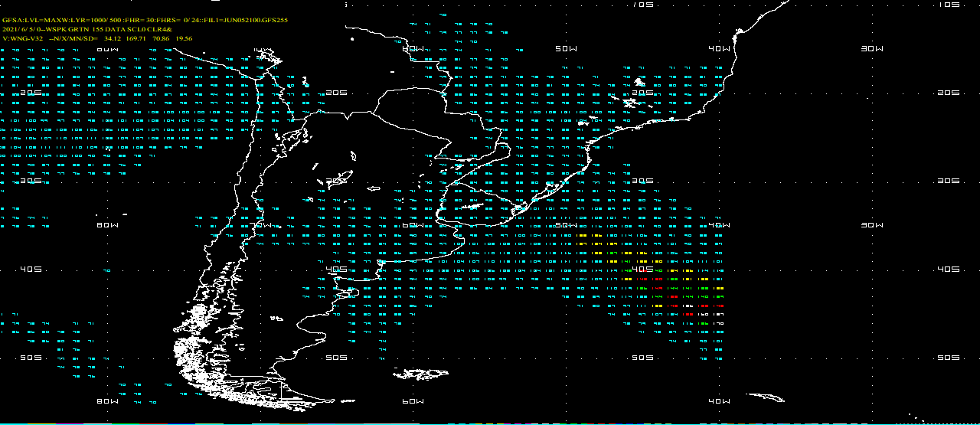Click the 20S label at right edge
The width and height of the screenshot is (980, 425).
click(948, 93)
